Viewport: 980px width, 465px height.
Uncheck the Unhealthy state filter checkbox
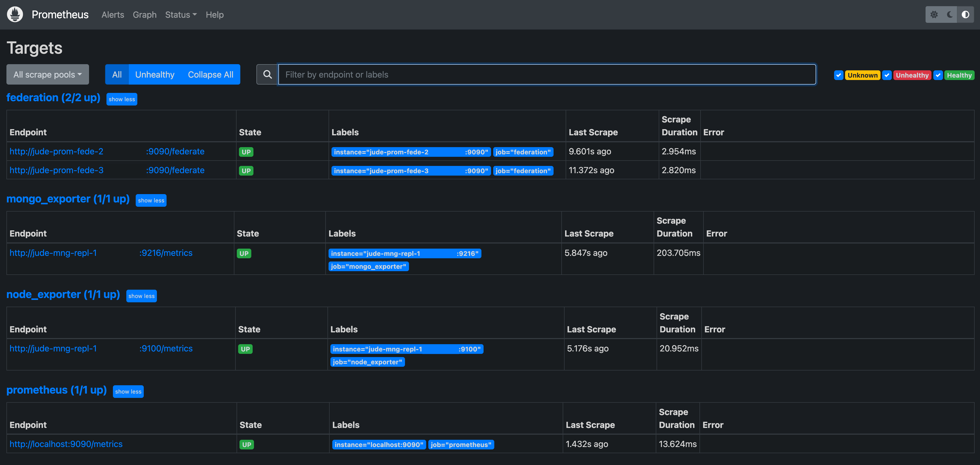tap(887, 75)
